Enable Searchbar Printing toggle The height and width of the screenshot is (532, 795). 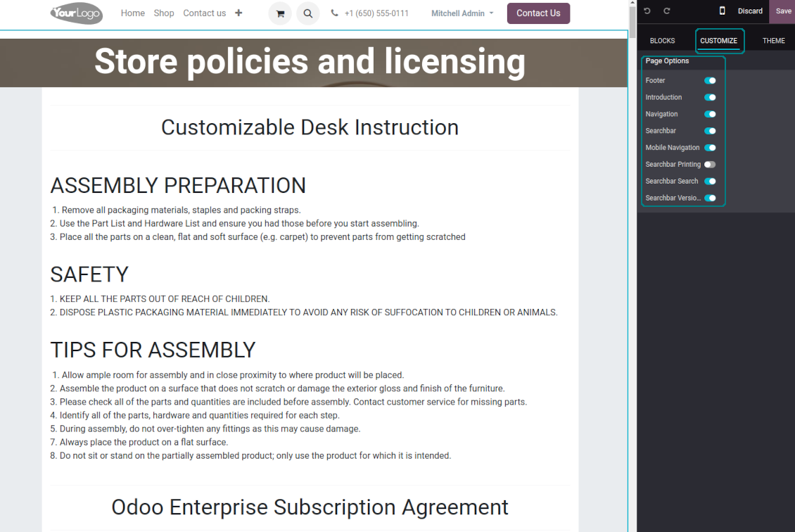[x=710, y=165]
